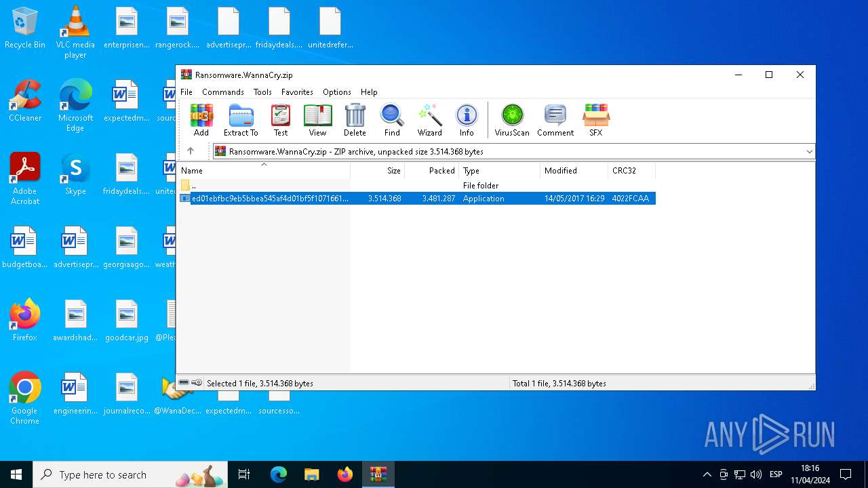Open the Find tool
The width and height of the screenshot is (868, 488).
(392, 120)
